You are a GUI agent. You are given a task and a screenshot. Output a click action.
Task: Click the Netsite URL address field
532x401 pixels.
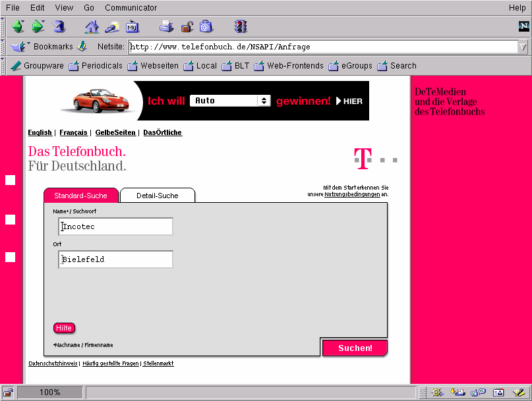323,47
